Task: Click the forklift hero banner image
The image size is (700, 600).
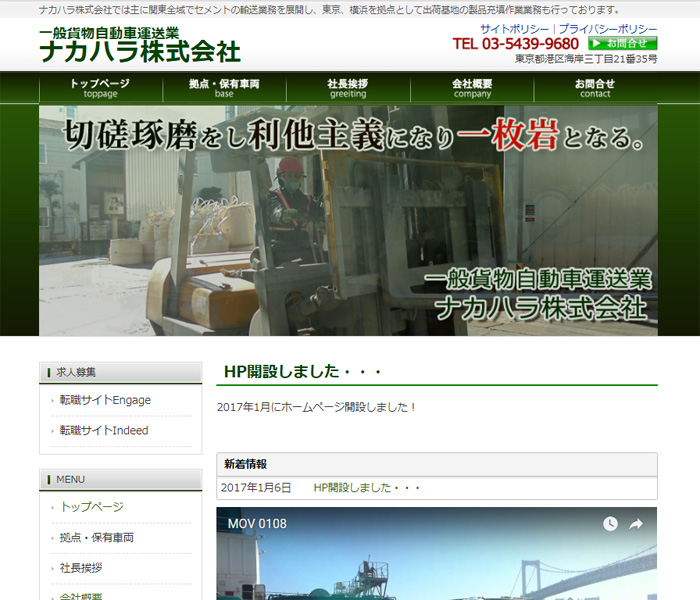Action: coord(348,221)
